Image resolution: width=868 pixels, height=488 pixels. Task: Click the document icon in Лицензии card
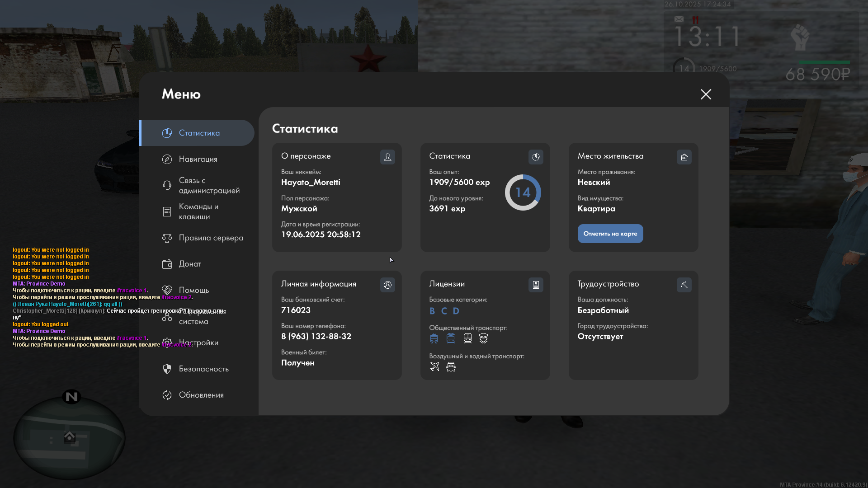(x=536, y=285)
